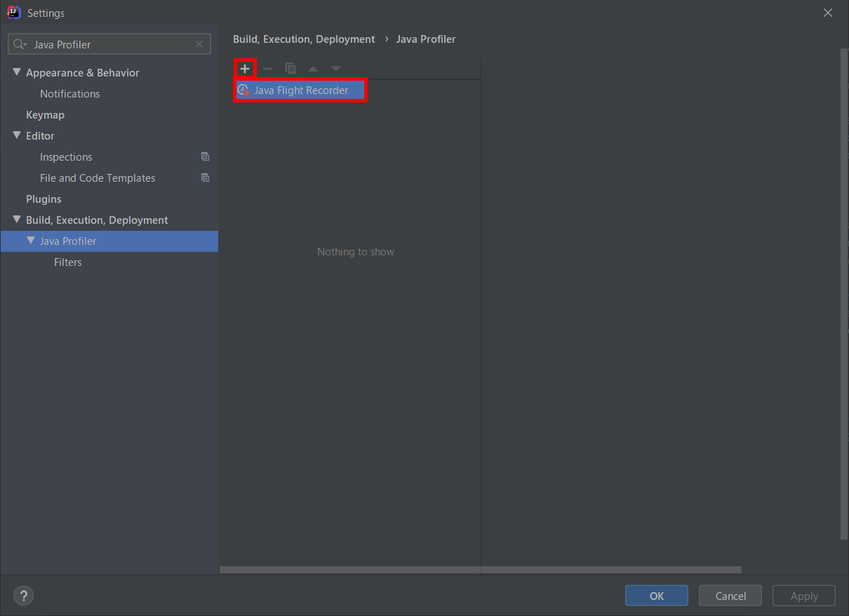Click the horizontal scrollbar of profiler list

point(480,569)
